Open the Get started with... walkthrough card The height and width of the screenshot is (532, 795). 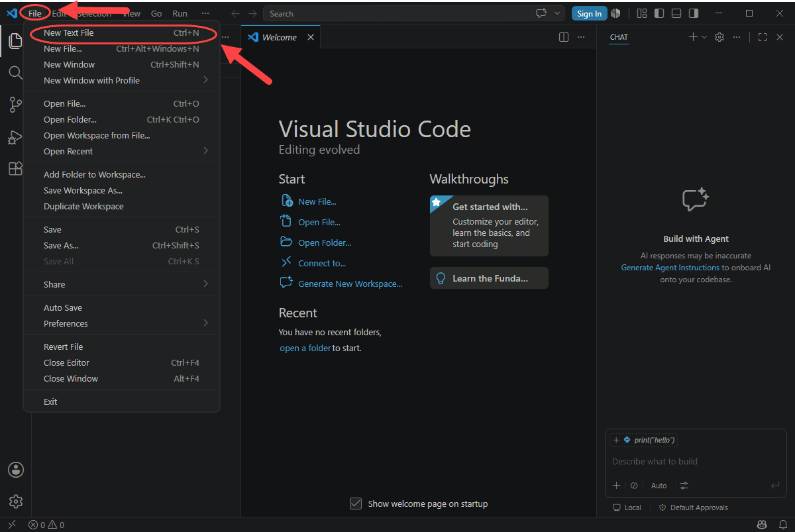click(489, 226)
